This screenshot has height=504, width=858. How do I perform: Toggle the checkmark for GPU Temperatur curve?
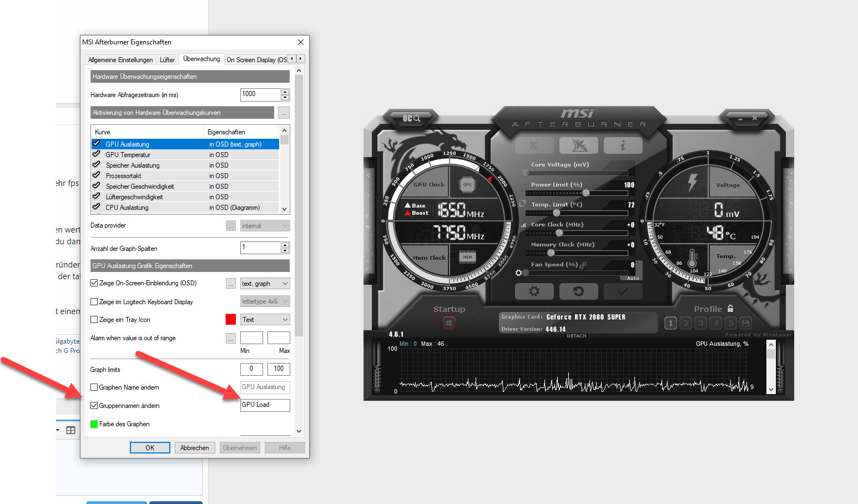[97, 154]
